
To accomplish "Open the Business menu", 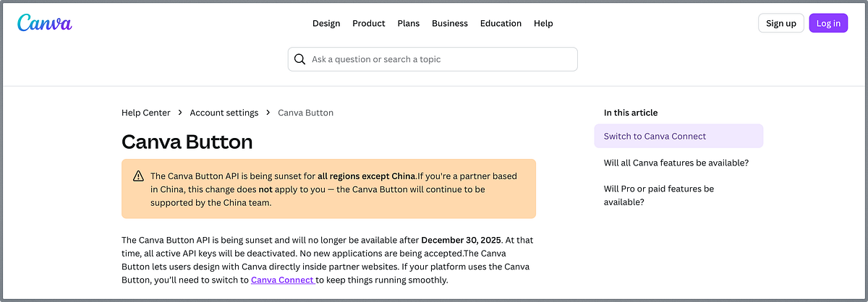I will 450,23.
